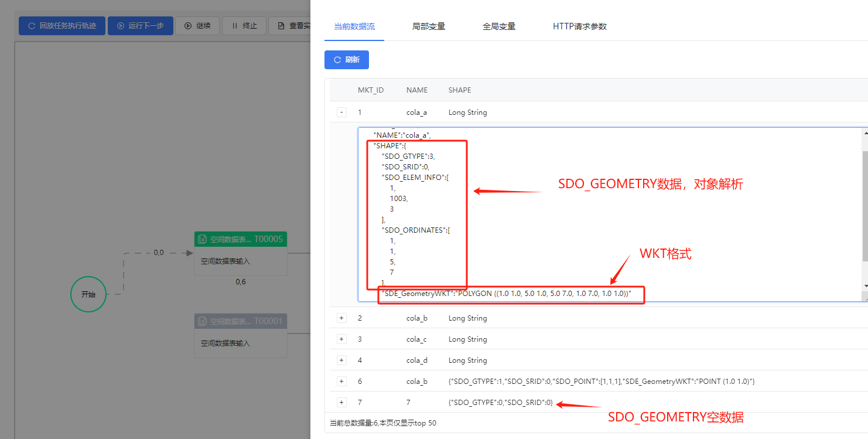This screenshot has height=439, width=868.
Task: Select the T00005 spatial table node icon
Action: coord(202,239)
